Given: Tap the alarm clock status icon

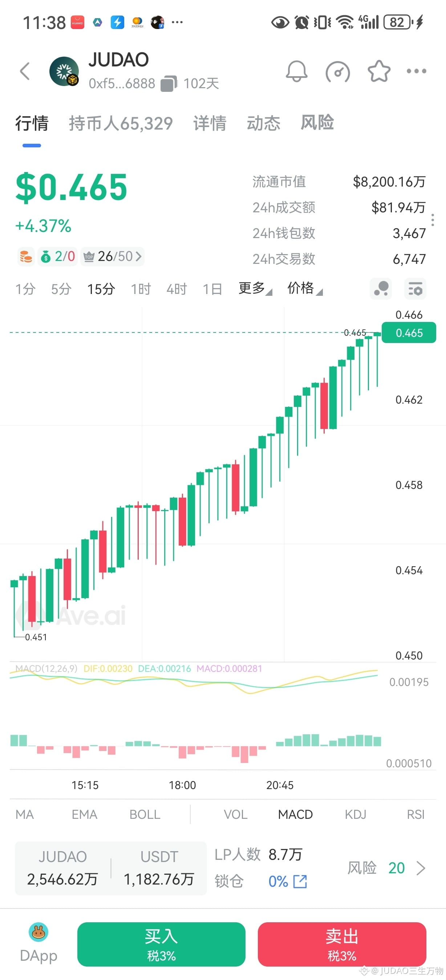Looking at the screenshot, I should (x=301, y=22).
